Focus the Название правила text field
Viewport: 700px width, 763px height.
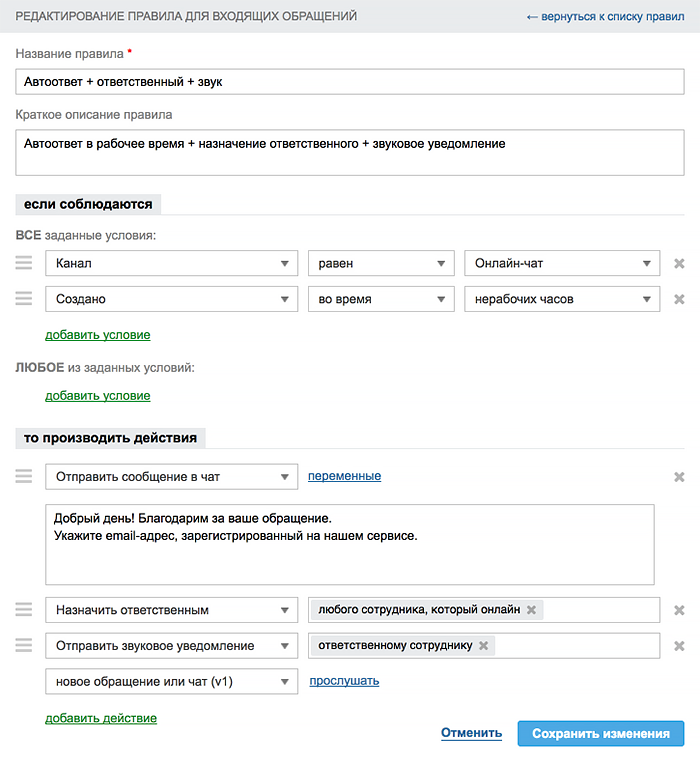pyautogui.click(x=350, y=82)
